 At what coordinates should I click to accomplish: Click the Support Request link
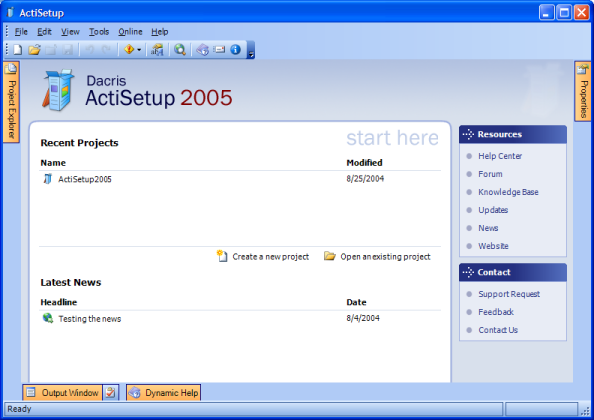point(509,294)
